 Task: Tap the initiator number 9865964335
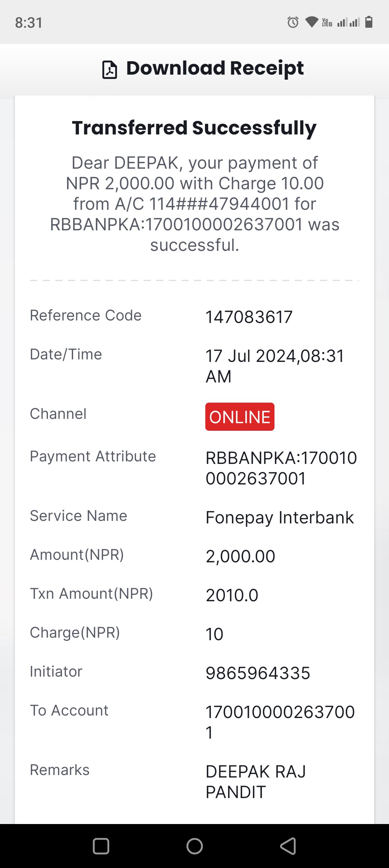point(258,673)
